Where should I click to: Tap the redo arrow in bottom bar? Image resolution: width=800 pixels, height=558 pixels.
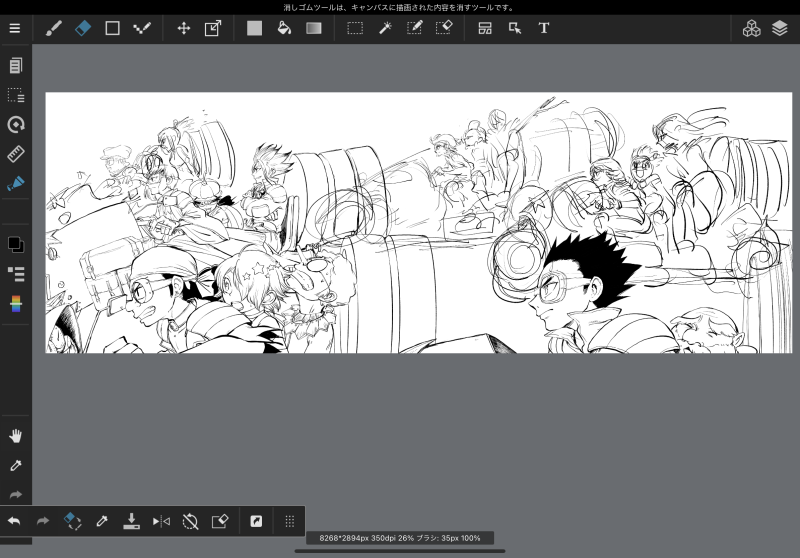coord(43,521)
